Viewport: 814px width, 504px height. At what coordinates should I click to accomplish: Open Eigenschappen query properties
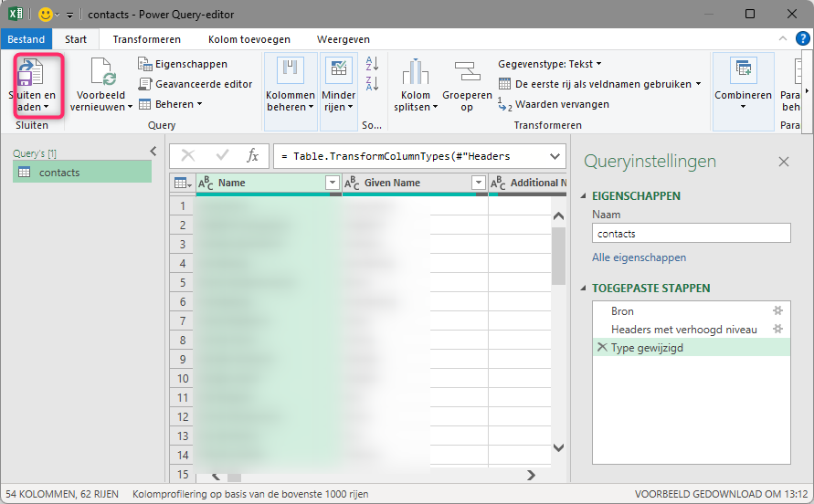183,64
